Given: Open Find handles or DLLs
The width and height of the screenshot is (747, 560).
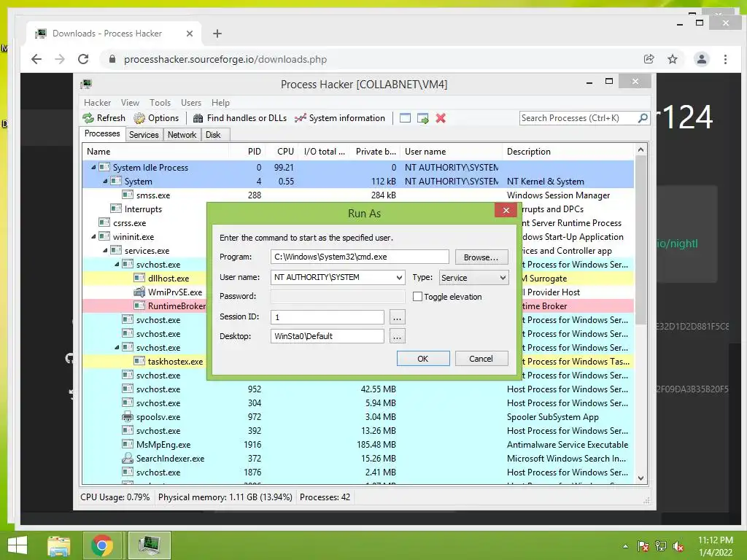Looking at the screenshot, I should [x=239, y=118].
